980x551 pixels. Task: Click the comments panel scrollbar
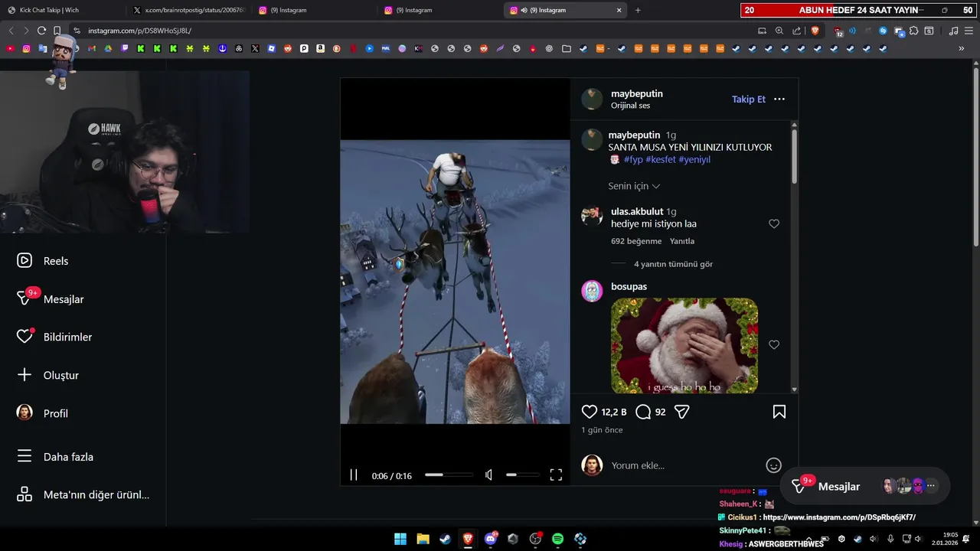click(x=795, y=157)
